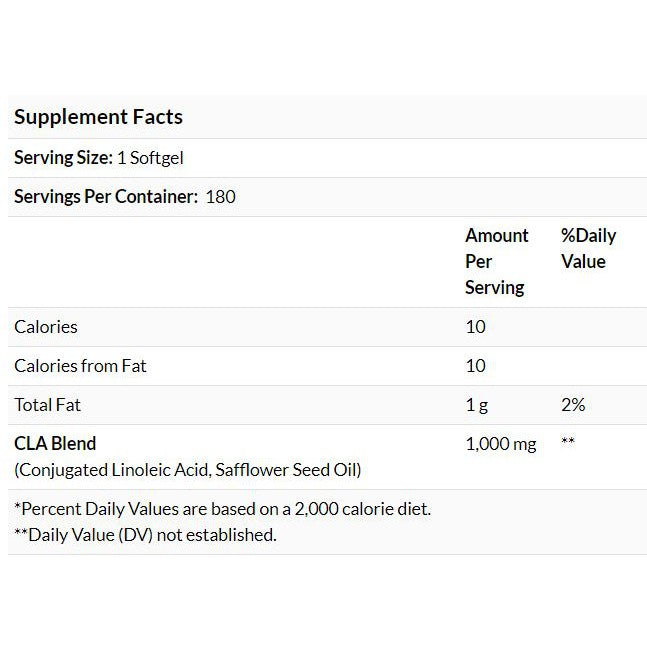Image resolution: width=647 pixels, height=647 pixels.
Task: Click the 180 servings value
Action: point(220,196)
